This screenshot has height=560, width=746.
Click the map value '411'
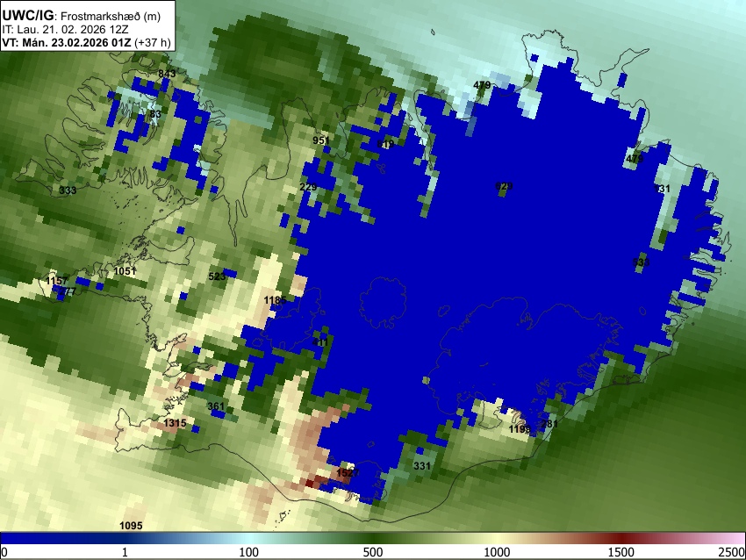320,342
